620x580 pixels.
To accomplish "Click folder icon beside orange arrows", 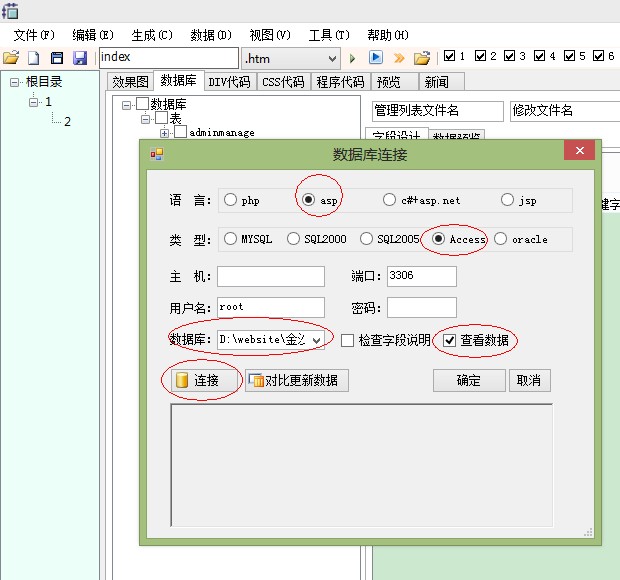I will tap(422, 58).
